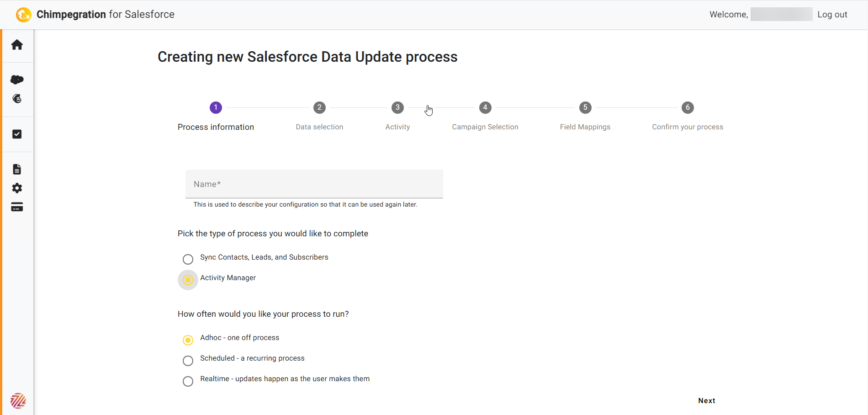
Task: Open the billing card sidebar icon
Action: (17, 207)
